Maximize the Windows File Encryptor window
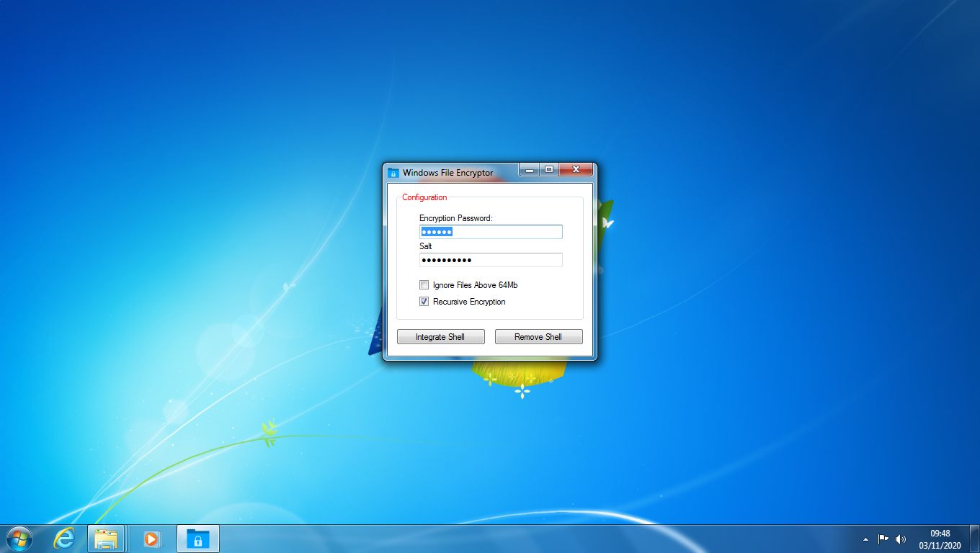Image resolution: width=980 pixels, height=553 pixels. [x=549, y=170]
